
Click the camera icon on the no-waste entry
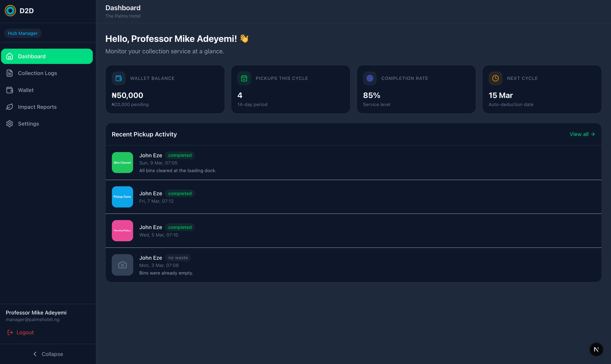[x=122, y=265]
